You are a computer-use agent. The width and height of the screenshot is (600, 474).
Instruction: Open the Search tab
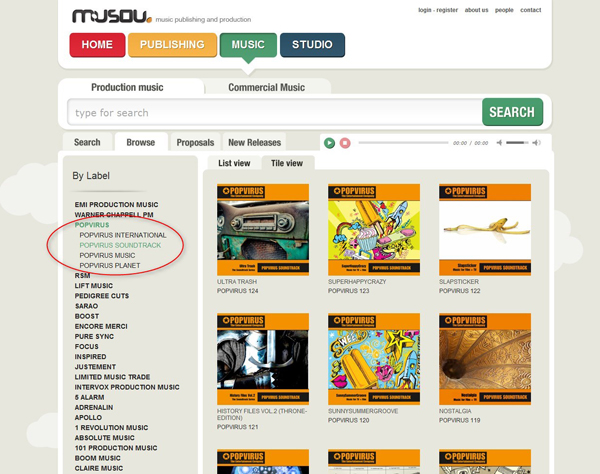tap(87, 142)
